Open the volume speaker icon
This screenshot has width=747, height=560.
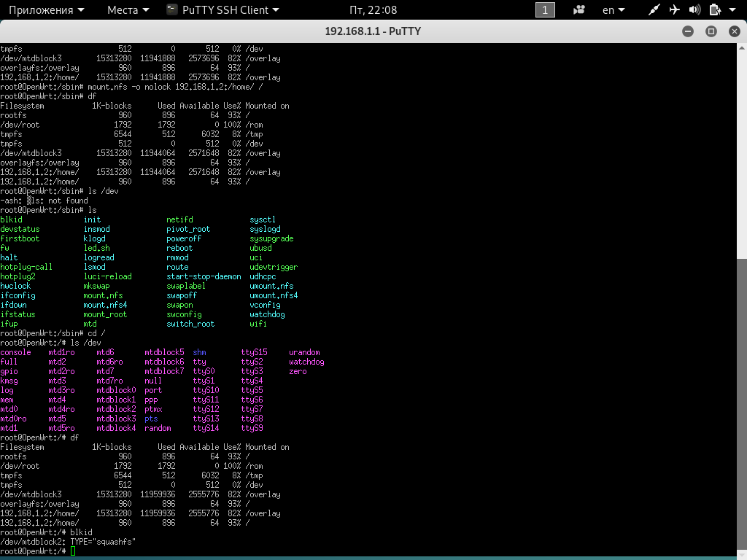[x=694, y=10]
